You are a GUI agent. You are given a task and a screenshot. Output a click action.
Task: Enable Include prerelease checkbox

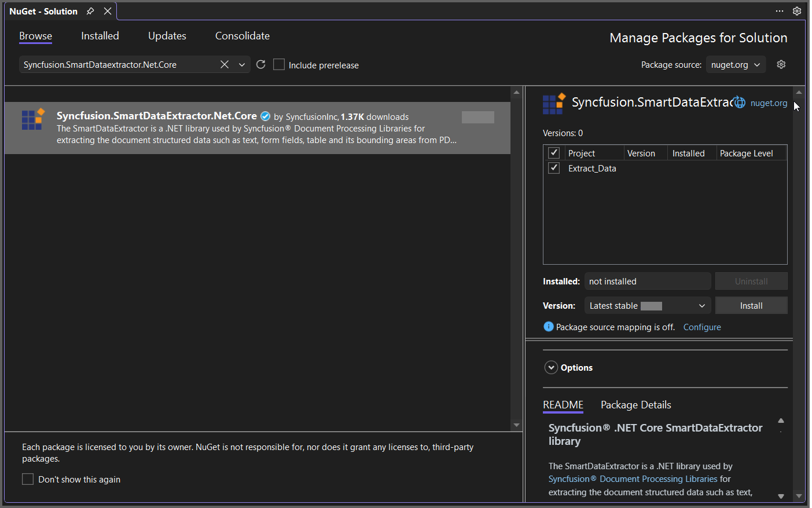[279, 64]
